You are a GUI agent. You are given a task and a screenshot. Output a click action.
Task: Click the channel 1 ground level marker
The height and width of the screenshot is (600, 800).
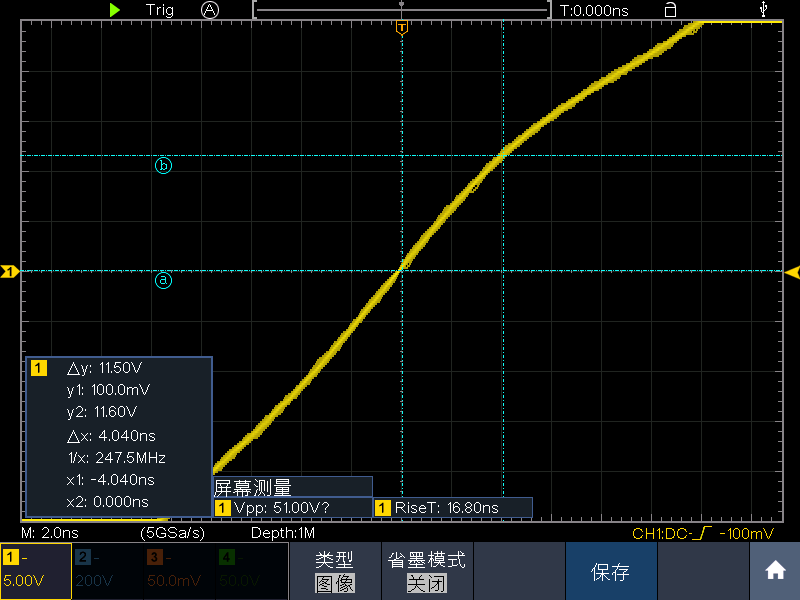click(10, 271)
